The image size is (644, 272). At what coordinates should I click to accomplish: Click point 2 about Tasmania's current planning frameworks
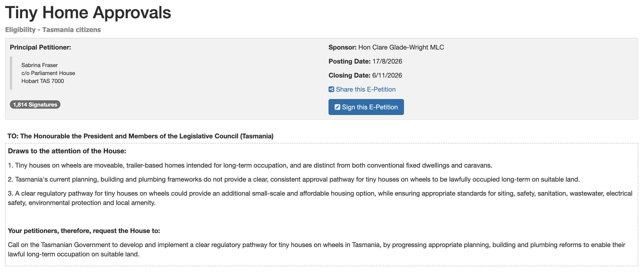pyautogui.click(x=294, y=179)
